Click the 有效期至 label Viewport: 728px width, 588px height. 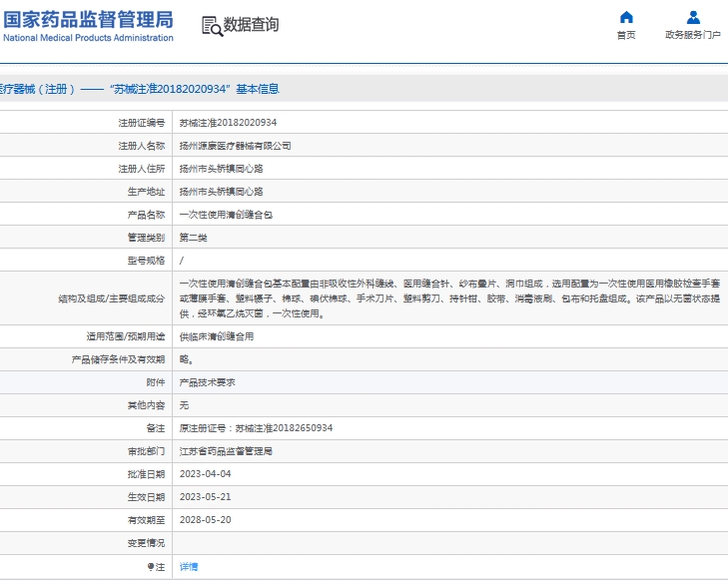click(146, 520)
